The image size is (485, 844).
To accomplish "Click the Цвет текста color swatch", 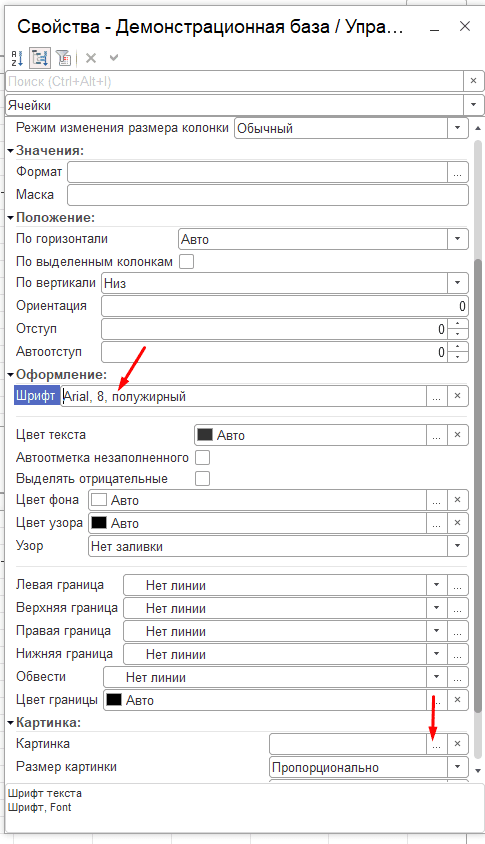I will [205, 435].
